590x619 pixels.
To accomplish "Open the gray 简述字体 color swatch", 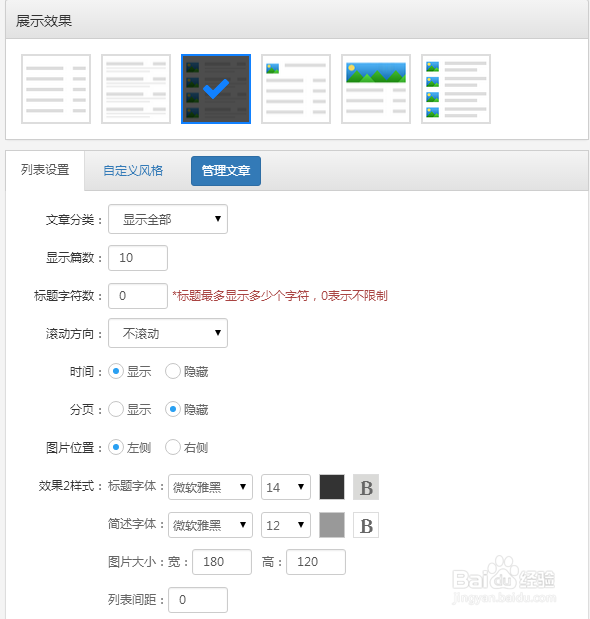I will tap(332, 525).
